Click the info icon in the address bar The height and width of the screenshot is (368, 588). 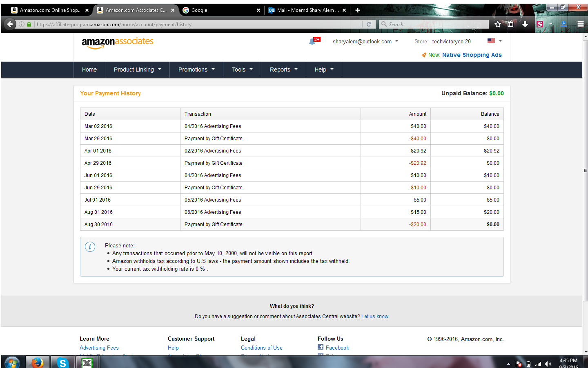click(22, 24)
